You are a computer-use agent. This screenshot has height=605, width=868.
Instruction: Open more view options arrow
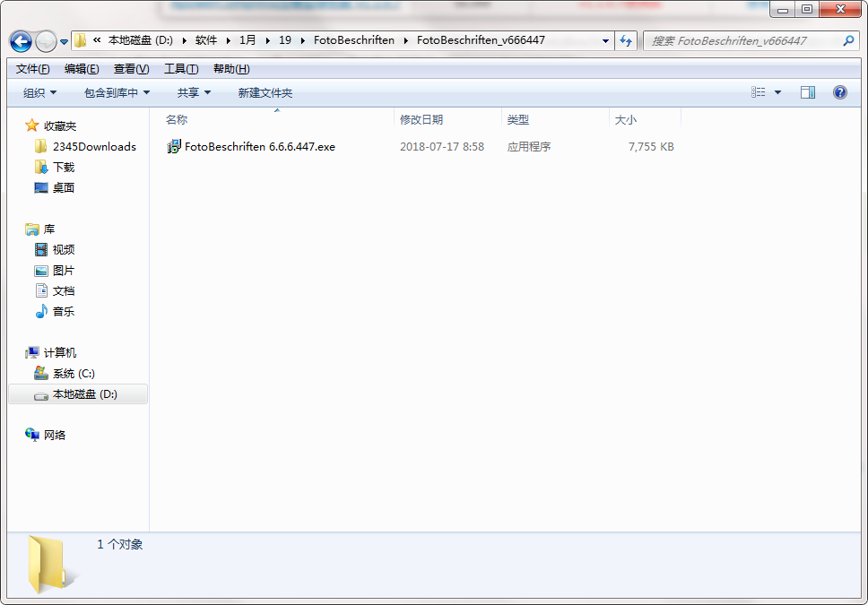coord(777,92)
